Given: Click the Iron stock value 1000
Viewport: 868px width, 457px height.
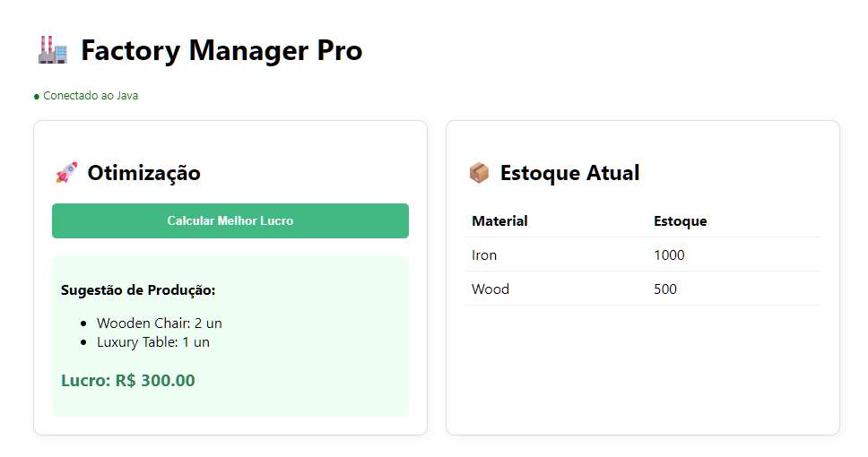Looking at the screenshot, I should (669, 255).
